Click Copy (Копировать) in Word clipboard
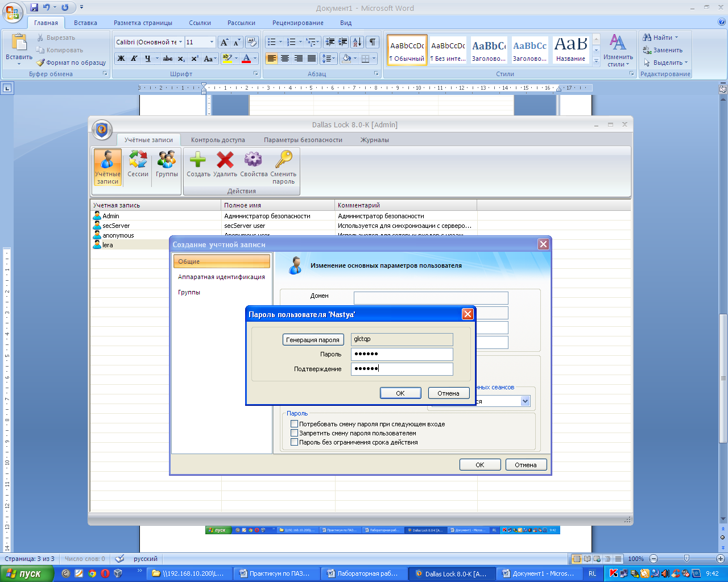This screenshot has width=728, height=582. pyautogui.click(x=60, y=50)
